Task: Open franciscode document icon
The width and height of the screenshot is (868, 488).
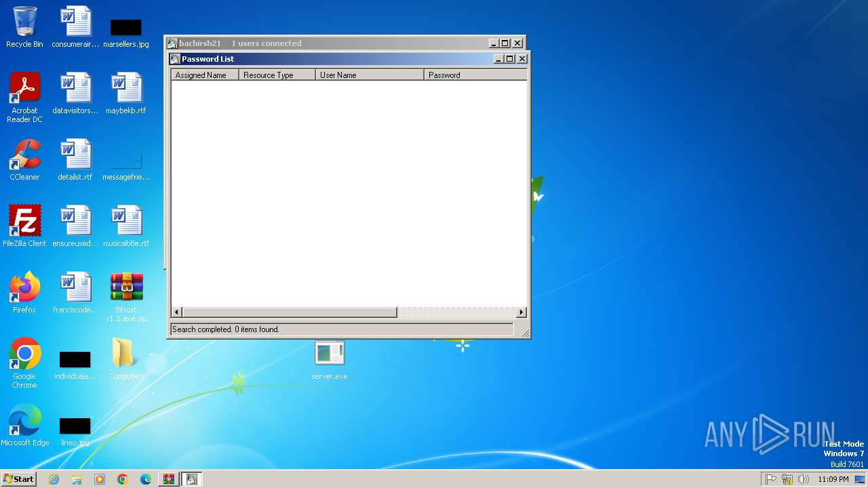Action: (x=75, y=293)
